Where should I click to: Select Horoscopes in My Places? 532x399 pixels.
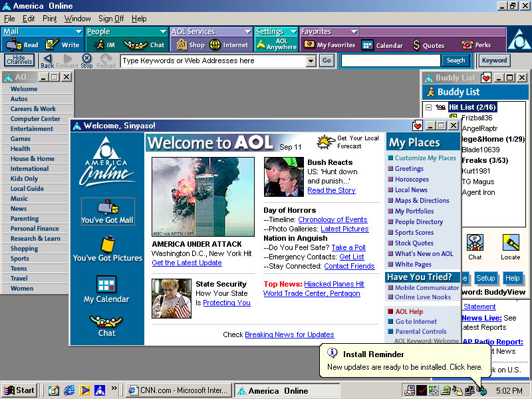pyautogui.click(x=412, y=179)
